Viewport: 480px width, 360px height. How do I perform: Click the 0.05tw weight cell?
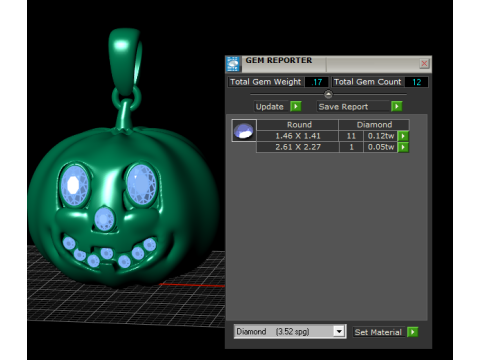pyautogui.click(x=380, y=147)
